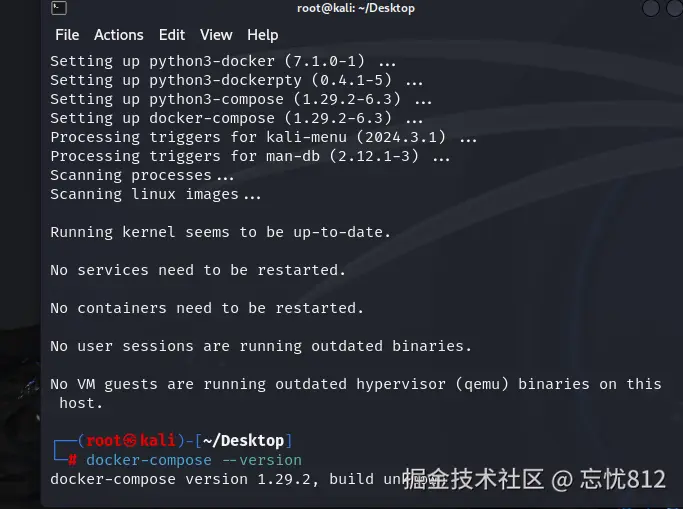683x509 pixels.
Task: Click the Running kernel up-to-date line
Action: (x=220, y=232)
